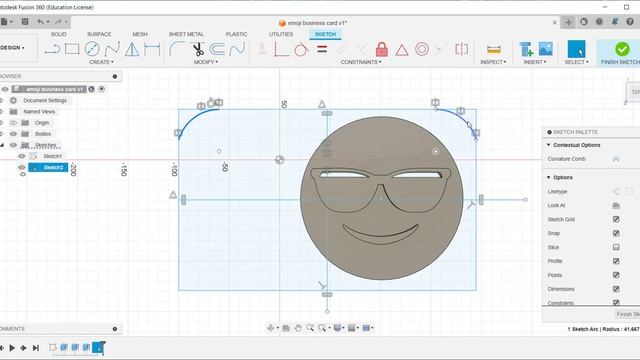Play the timeline
The width and height of the screenshot is (640, 360).
pyautogui.click(x=12, y=348)
